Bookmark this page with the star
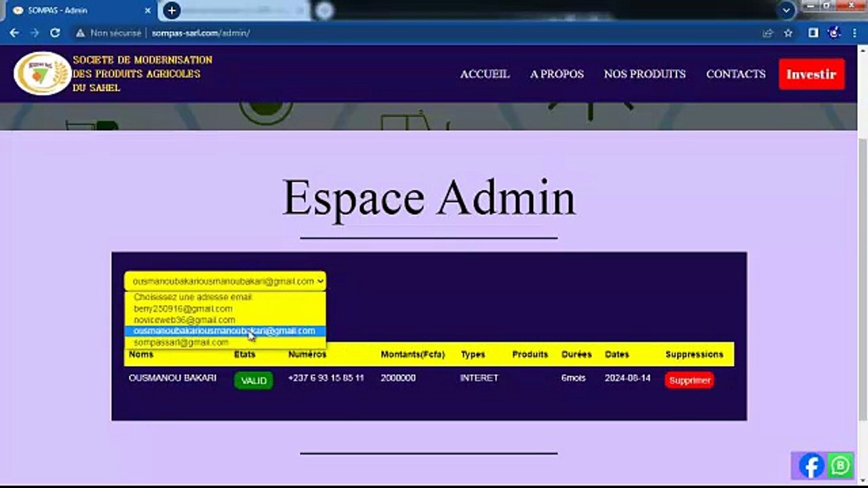The width and height of the screenshot is (868, 488). 788,33
